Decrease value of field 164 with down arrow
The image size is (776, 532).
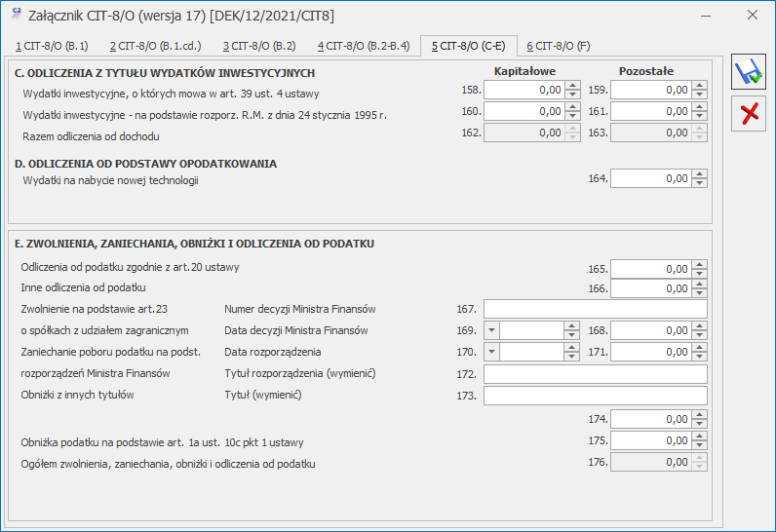699,183
